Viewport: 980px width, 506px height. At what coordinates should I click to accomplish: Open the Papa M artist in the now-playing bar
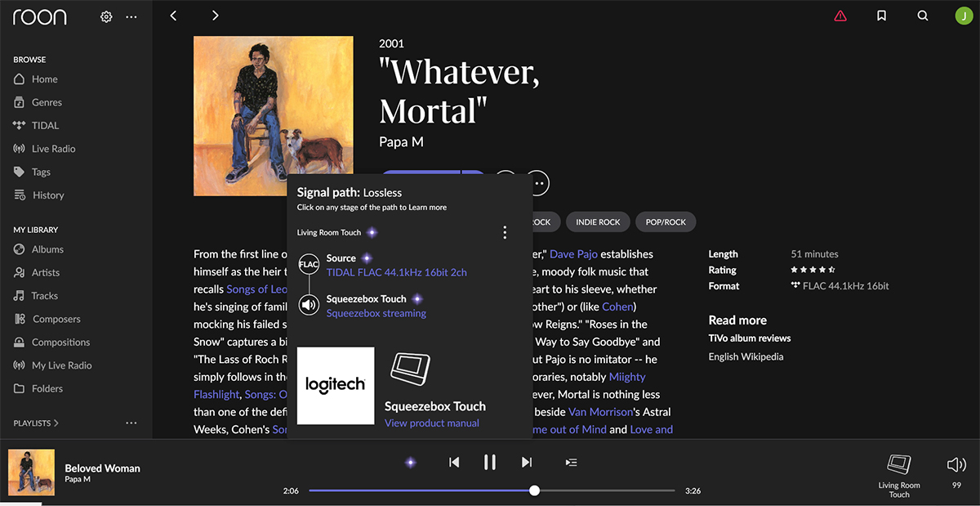79,479
